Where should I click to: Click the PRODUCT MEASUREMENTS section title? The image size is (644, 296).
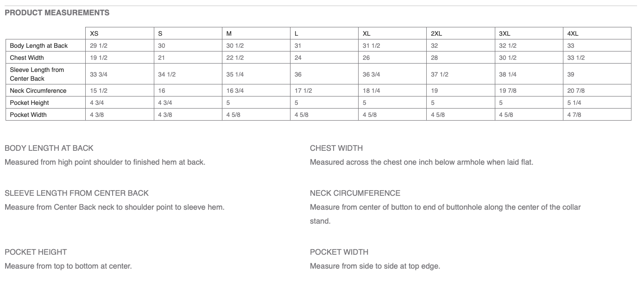click(57, 13)
